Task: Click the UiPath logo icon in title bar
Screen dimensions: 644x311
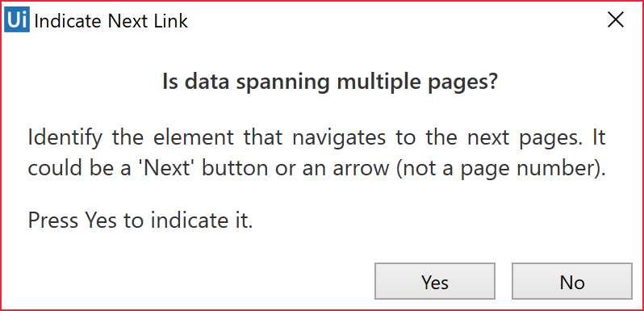Action: tap(17, 20)
